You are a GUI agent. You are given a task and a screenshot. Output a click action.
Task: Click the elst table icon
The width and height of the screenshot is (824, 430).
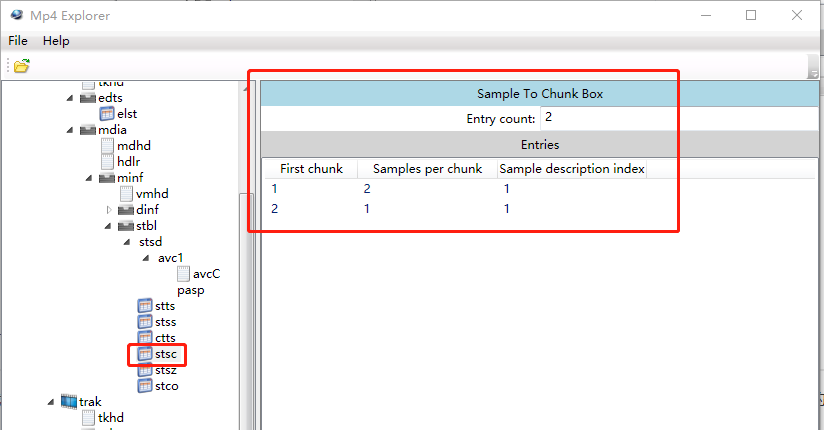click(107, 114)
